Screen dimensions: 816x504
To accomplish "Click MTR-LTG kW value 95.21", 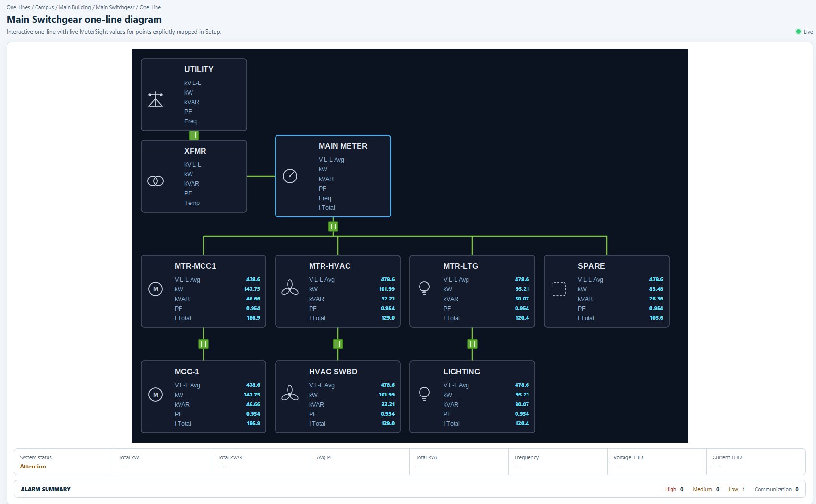I will coord(522,289).
